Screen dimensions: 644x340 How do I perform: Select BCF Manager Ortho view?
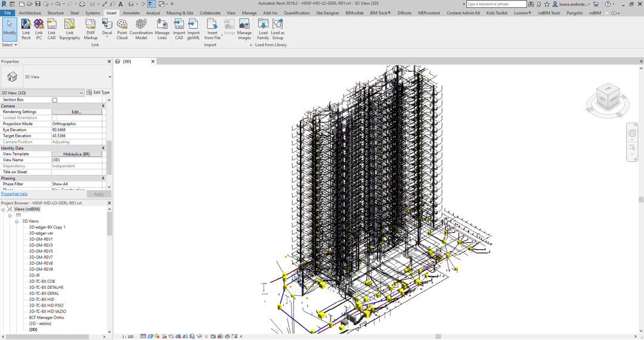[x=47, y=317]
